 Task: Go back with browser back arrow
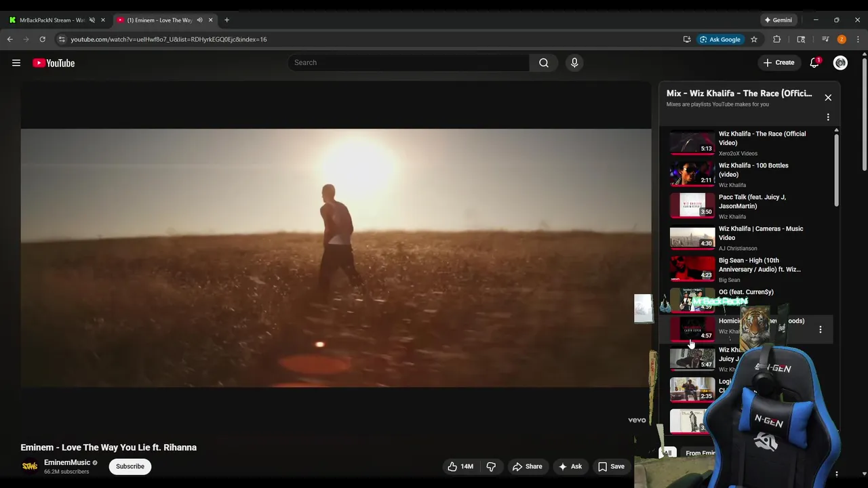(x=10, y=39)
